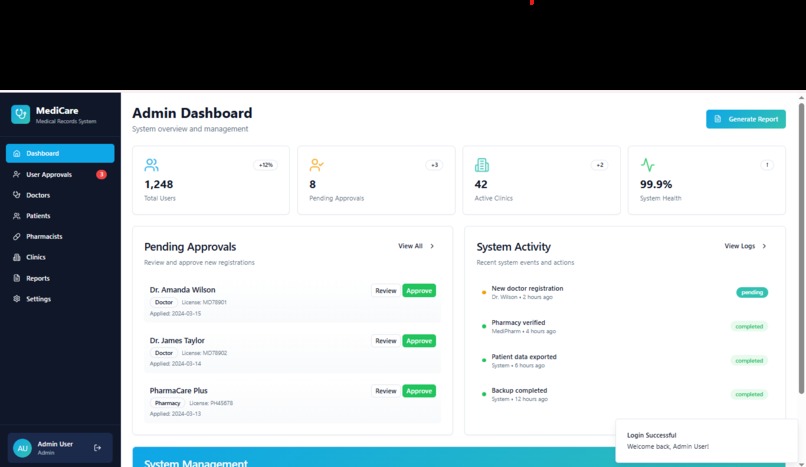Click the completed badge for Backup completed
This screenshot has width=806, height=467.
(x=749, y=395)
